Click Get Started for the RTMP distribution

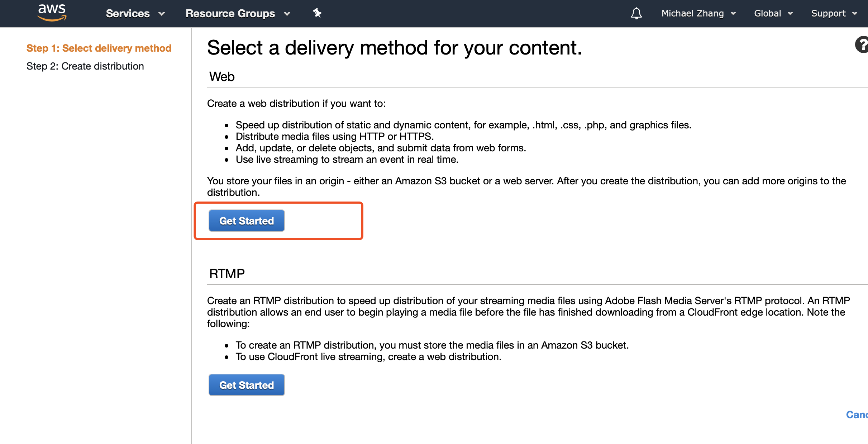point(246,384)
